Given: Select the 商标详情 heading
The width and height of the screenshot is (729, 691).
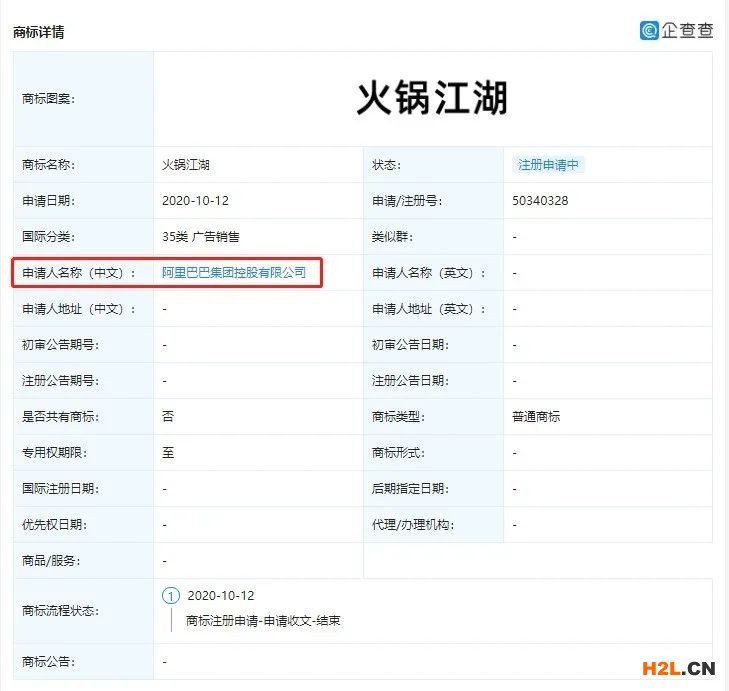Looking at the screenshot, I should 39,32.
